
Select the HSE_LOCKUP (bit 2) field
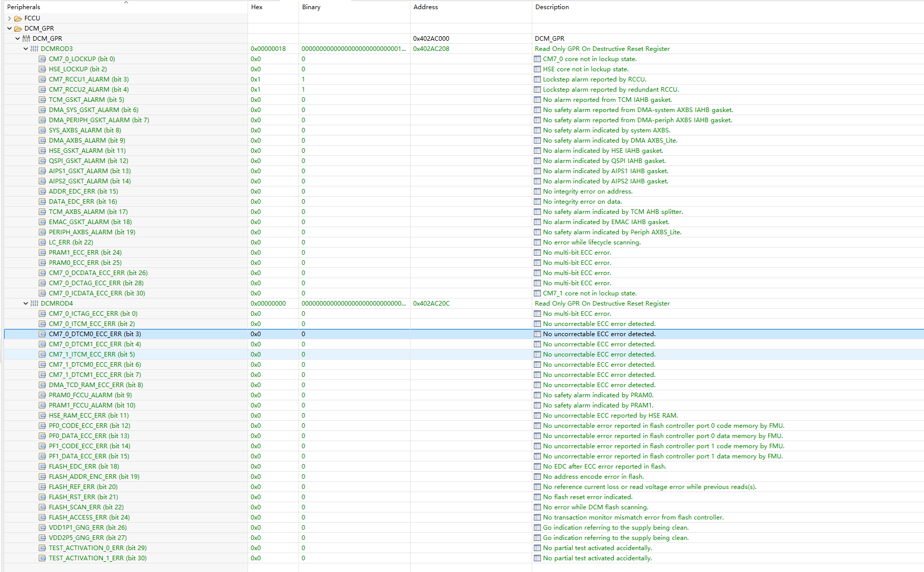click(78, 69)
